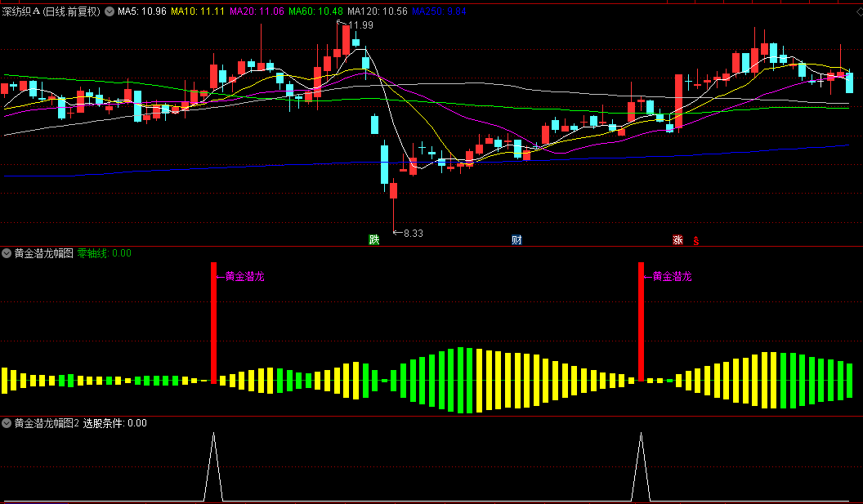Click the red S signal marker icon
The image size is (863, 504).
(695, 240)
